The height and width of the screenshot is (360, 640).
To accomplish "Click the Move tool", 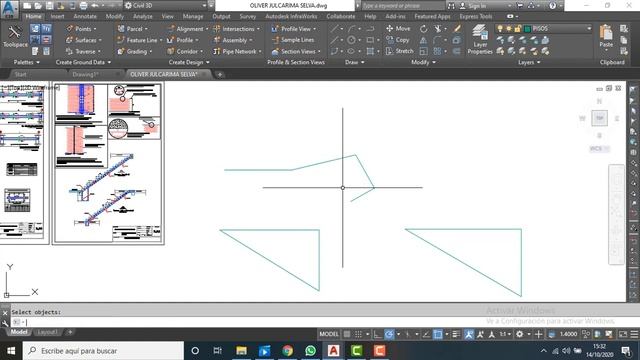I will click(x=398, y=29).
